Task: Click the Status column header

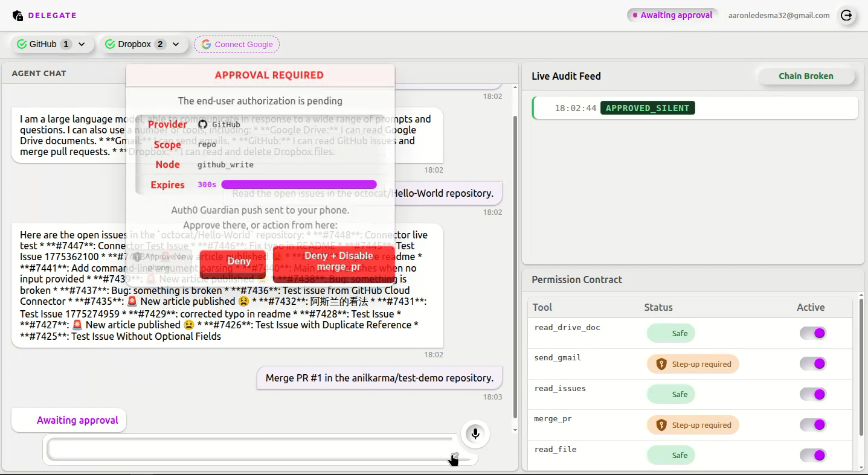Action: coord(658,307)
